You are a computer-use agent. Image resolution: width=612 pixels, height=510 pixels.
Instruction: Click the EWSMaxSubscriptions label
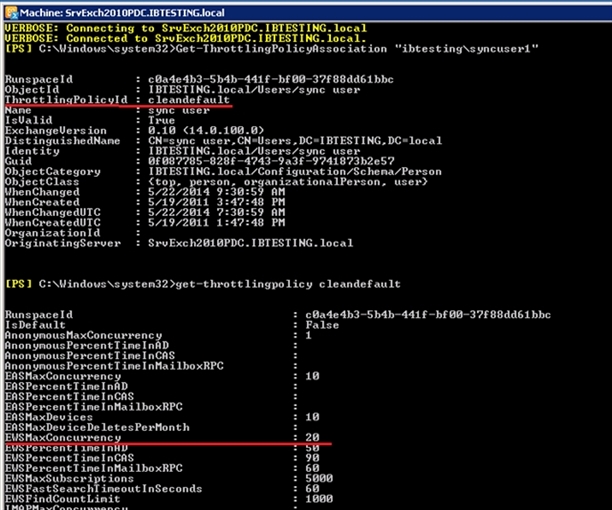69,478
